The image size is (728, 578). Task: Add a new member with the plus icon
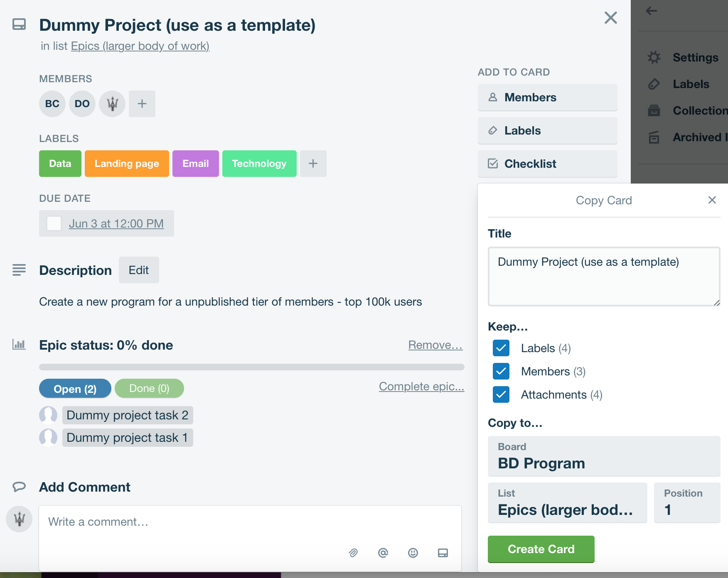tap(142, 104)
